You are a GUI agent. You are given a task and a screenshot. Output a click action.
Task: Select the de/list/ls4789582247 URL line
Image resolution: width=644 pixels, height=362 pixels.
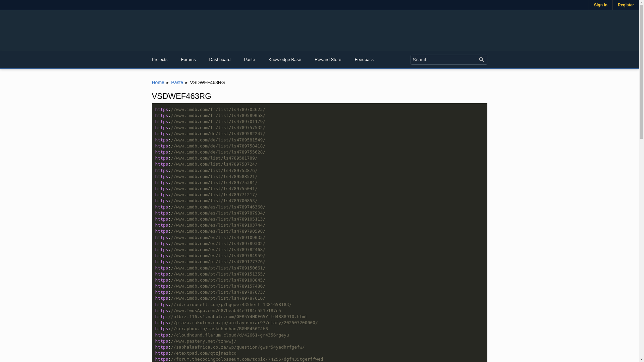(x=210, y=134)
